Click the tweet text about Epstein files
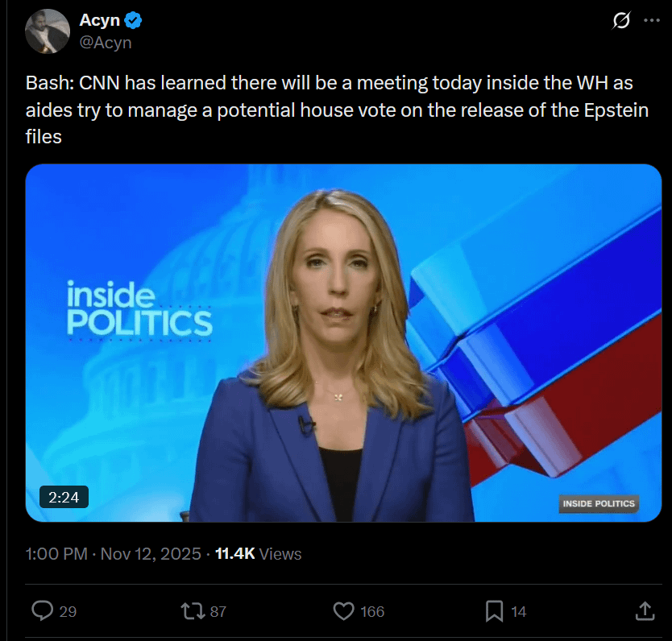 pyautogui.click(x=337, y=110)
